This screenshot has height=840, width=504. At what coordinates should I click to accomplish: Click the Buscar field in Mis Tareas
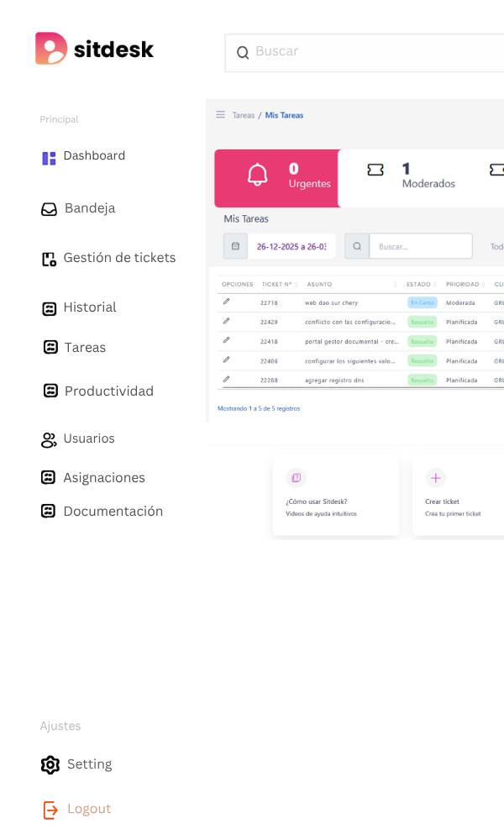(x=420, y=246)
